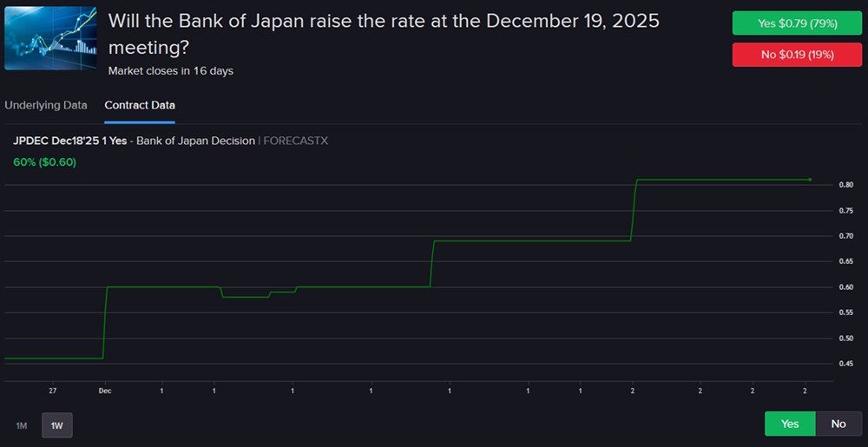This screenshot has height=447, width=868.
Task: Set chart range to 1W
Action: [57, 425]
